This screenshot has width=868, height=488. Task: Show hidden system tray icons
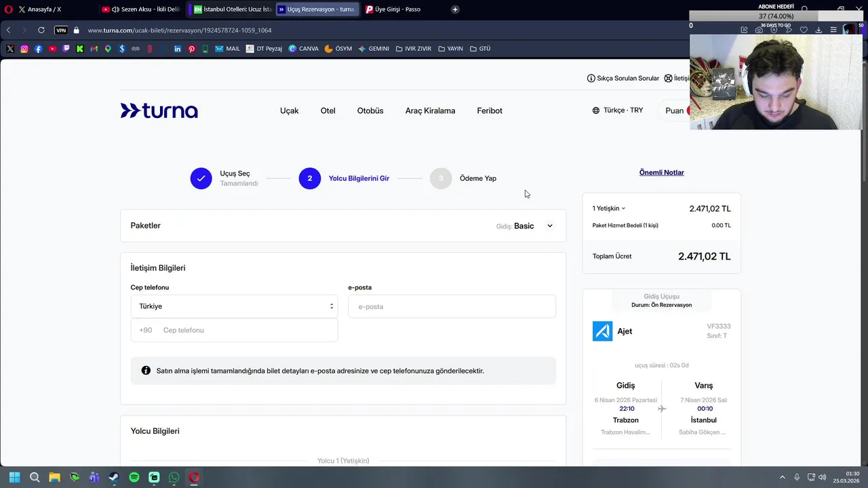tap(782, 477)
